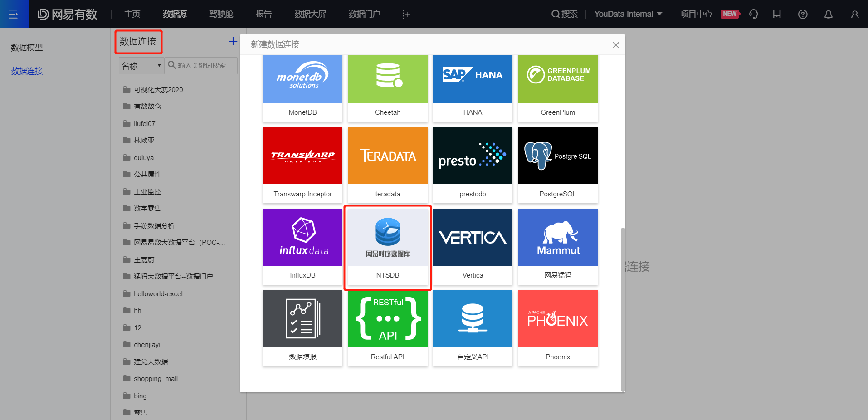Focus the keyword search input field
Image resolution: width=868 pixels, height=420 pixels.
[x=201, y=66]
